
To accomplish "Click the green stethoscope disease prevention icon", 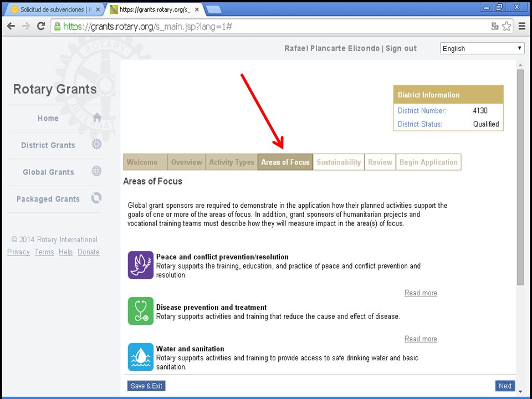I will click(140, 311).
